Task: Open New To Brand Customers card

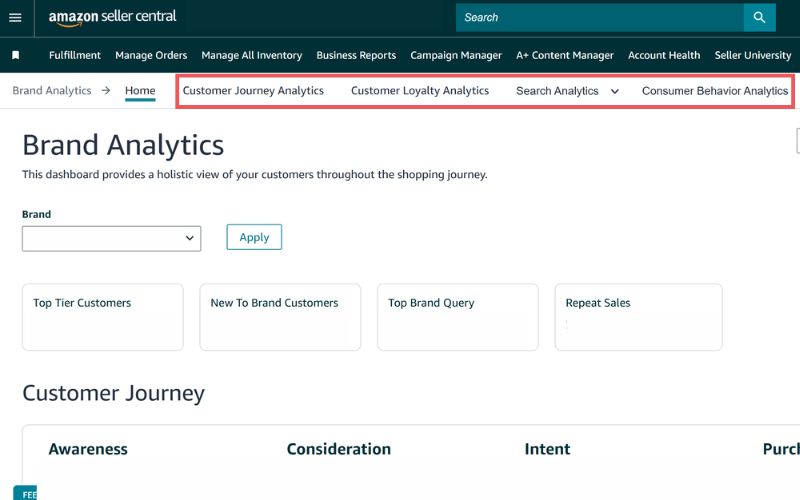Action: point(280,317)
